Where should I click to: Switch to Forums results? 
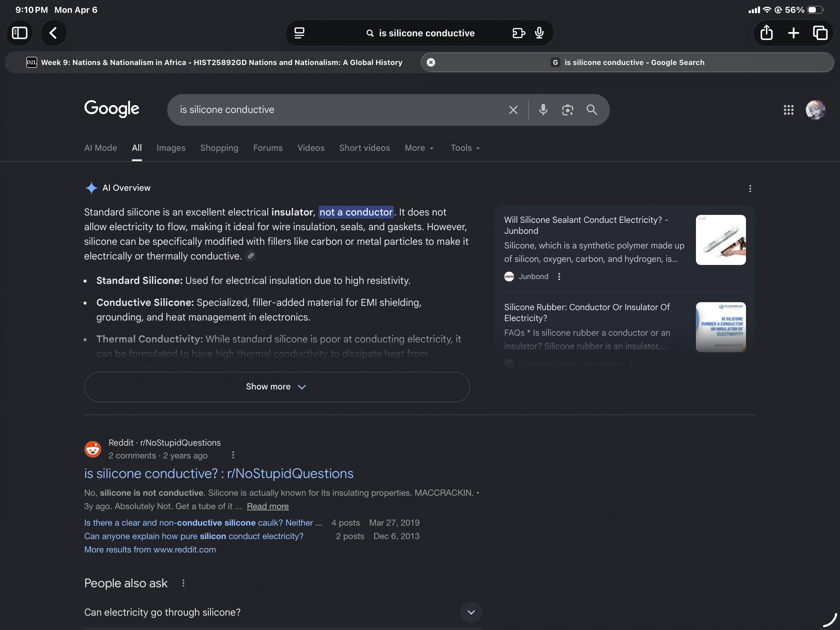268,148
